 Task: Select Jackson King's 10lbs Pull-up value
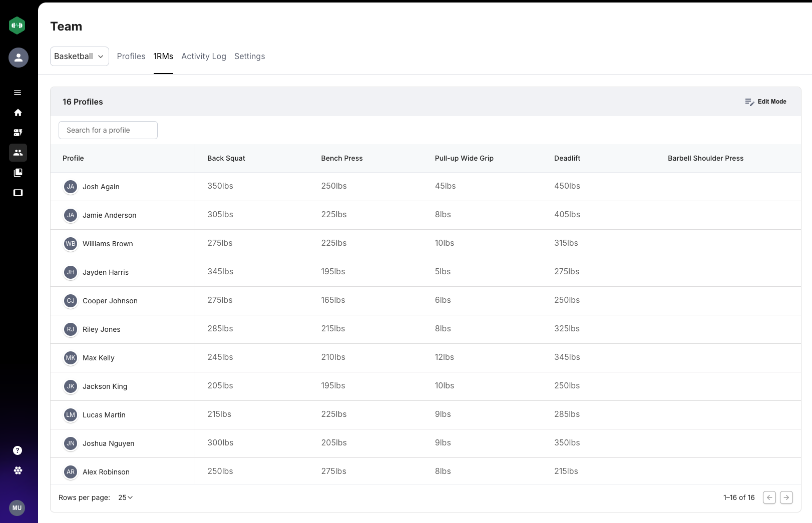point(445,386)
